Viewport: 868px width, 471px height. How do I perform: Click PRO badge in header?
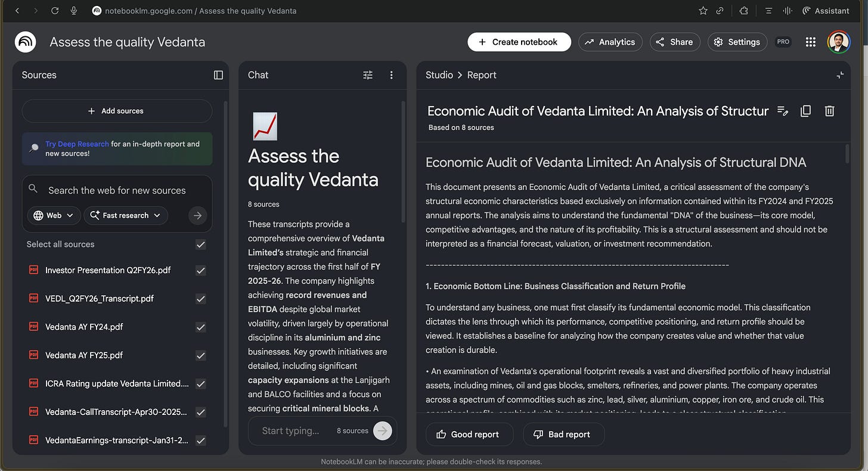[x=783, y=42]
